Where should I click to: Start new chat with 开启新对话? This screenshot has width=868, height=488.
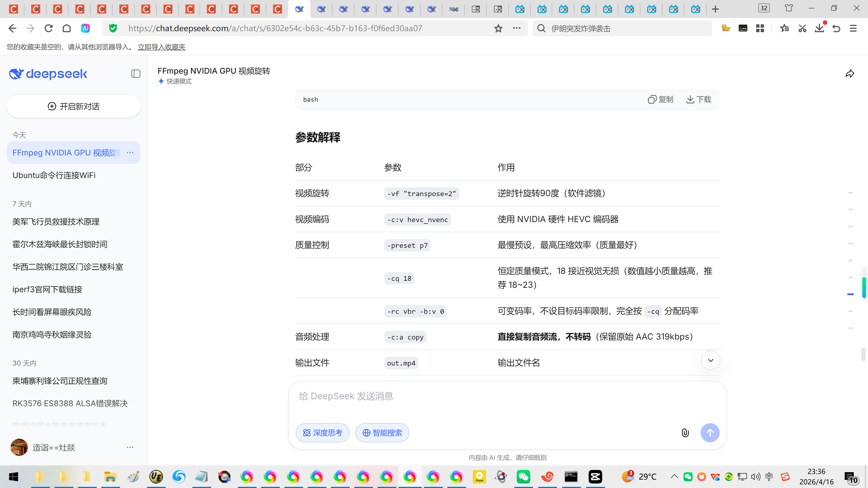[x=73, y=106]
